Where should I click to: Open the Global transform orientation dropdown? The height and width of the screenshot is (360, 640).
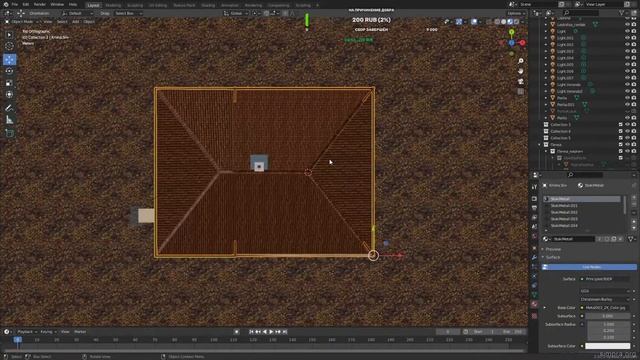pyautogui.click(x=236, y=13)
